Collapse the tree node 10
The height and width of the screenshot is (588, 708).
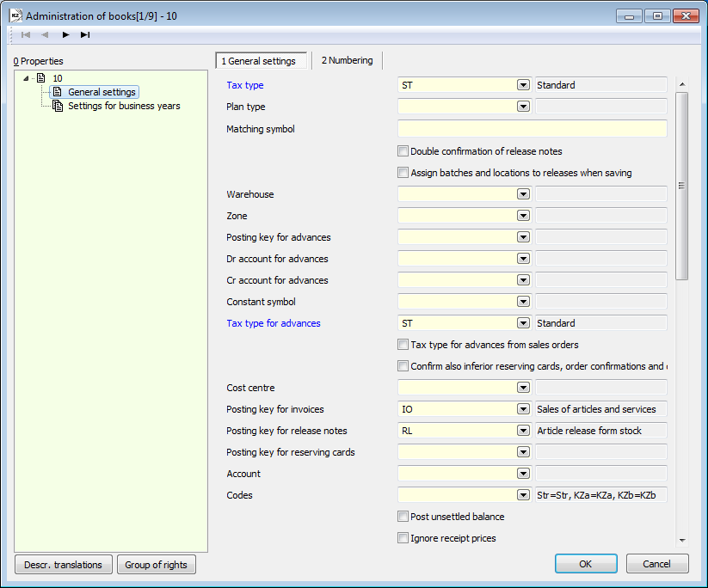click(x=27, y=78)
